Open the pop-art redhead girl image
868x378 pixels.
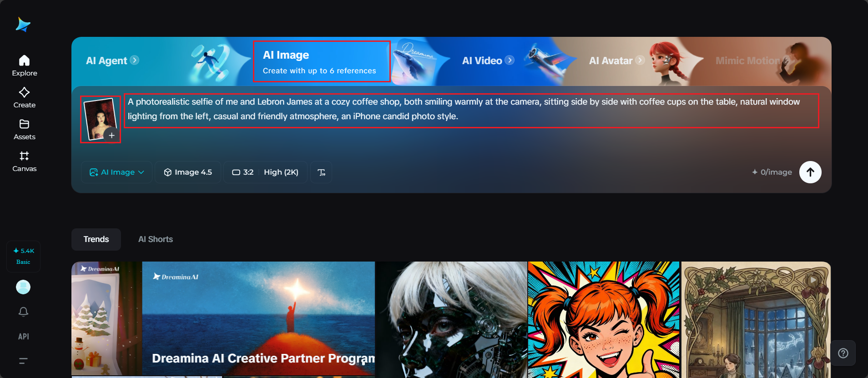click(x=604, y=320)
